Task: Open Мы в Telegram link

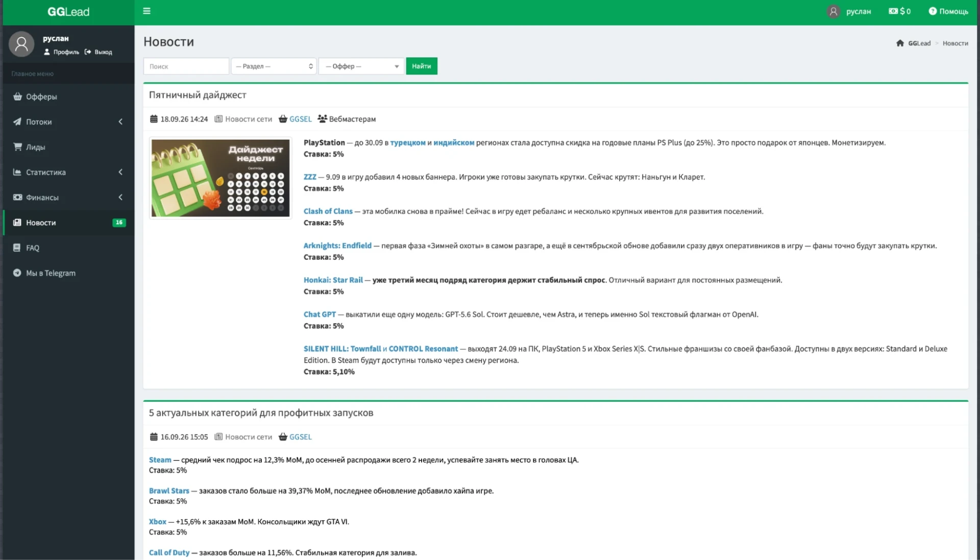Action: (x=51, y=273)
